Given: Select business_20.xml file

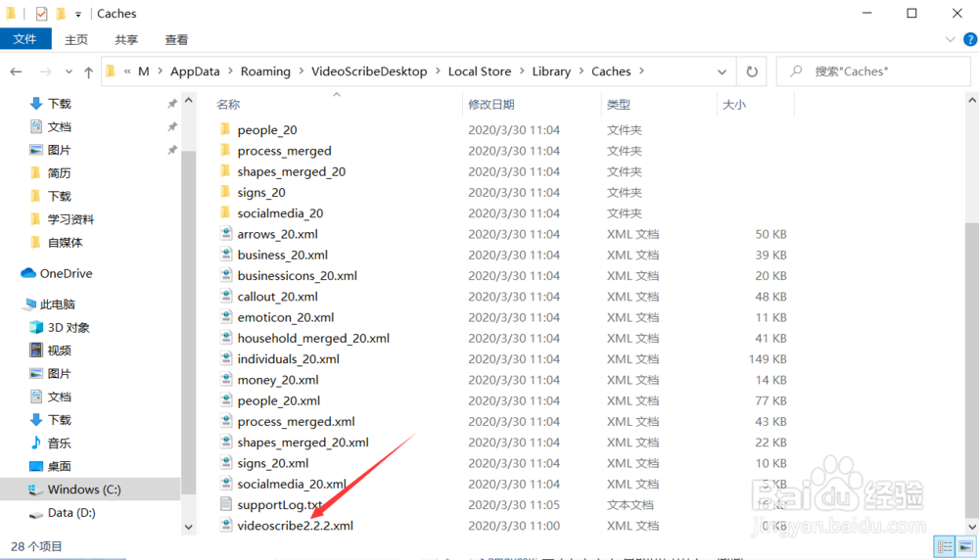Looking at the screenshot, I should tap(282, 255).
